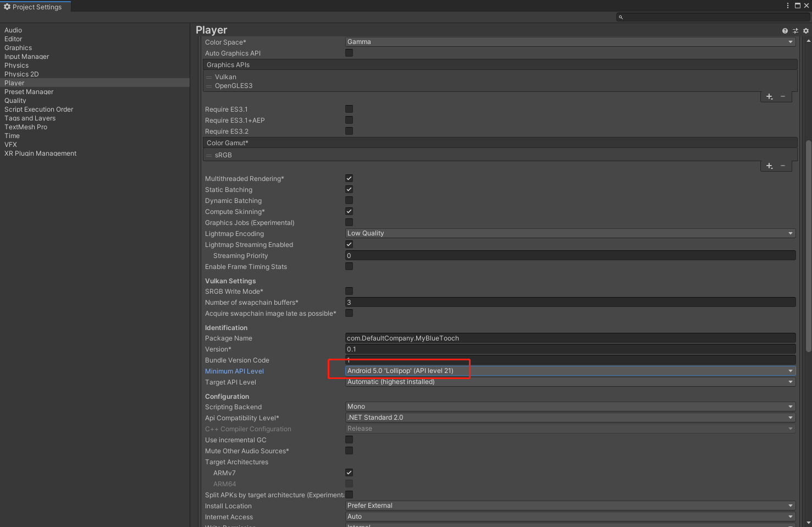Enable the Auto Graphics API checkbox
Viewport: 812px width, 527px height.
tap(349, 53)
